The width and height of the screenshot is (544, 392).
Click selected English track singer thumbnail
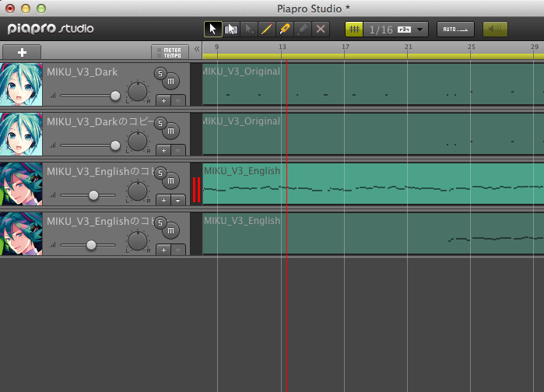[21, 184]
